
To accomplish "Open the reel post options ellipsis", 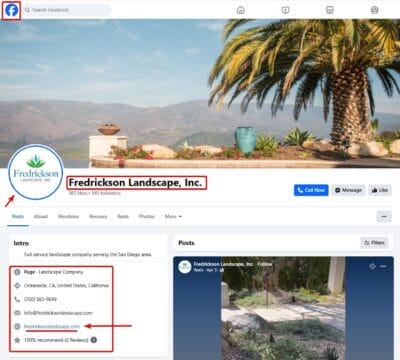I will (384, 266).
